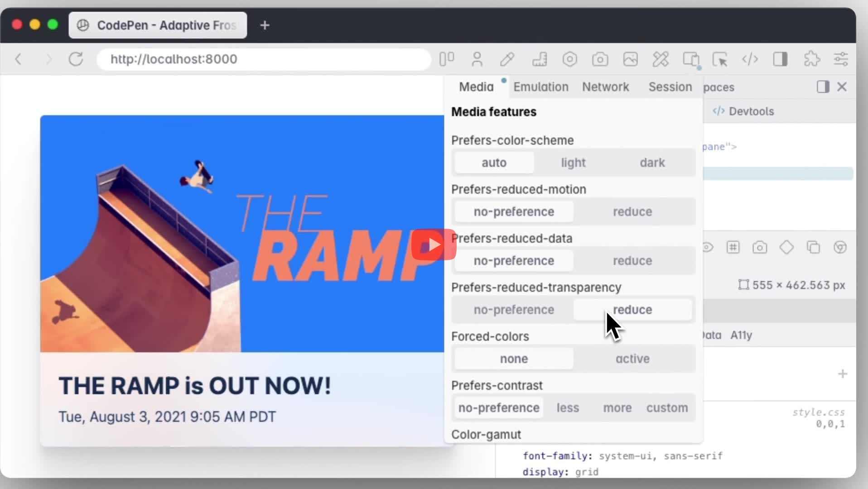Click the camera icon in devtools row
Image resolution: width=868 pixels, height=489 pixels.
click(760, 247)
